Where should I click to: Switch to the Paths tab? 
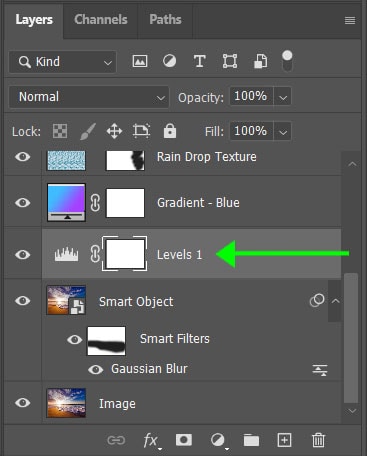click(x=165, y=20)
